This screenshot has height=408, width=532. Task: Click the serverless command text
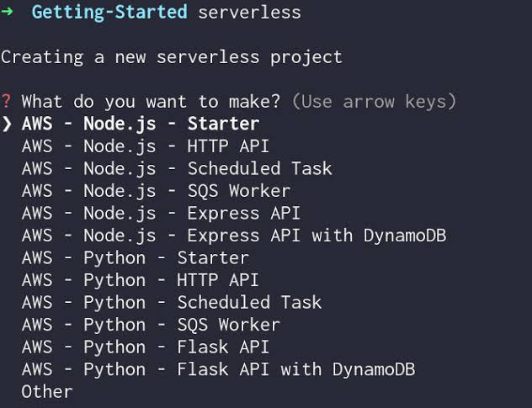(249, 13)
